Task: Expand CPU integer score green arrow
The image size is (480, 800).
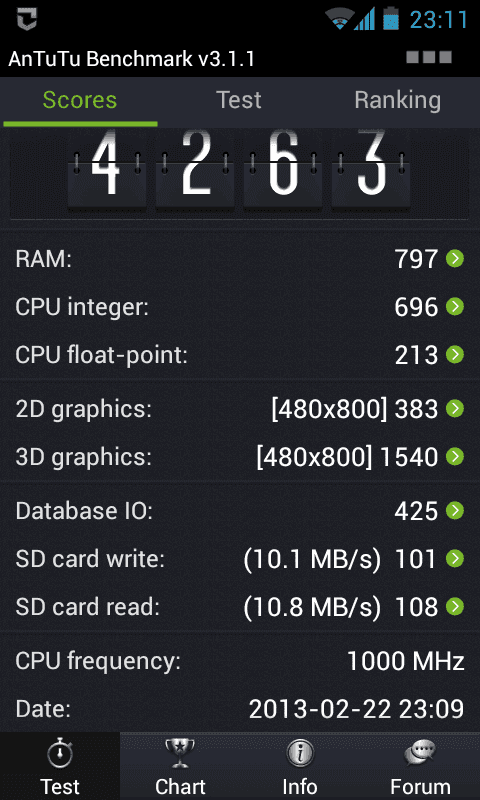Action: [454, 307]
